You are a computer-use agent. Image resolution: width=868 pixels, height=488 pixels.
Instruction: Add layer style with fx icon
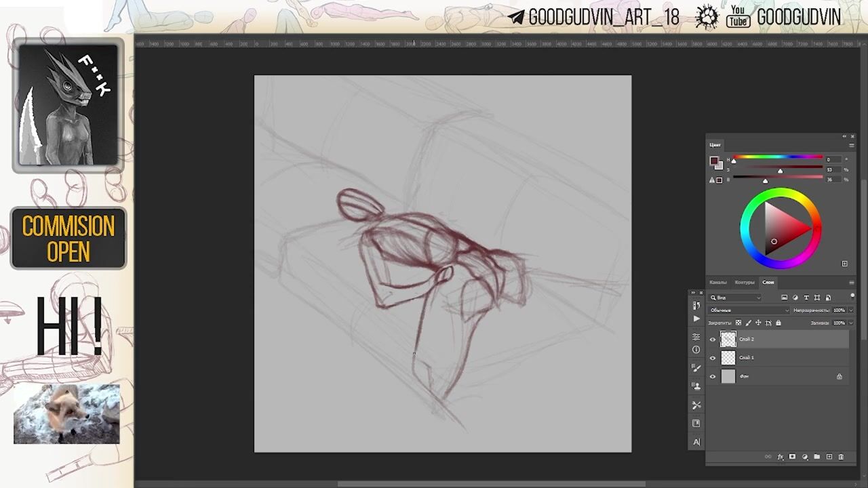pyautogui.click(x=781, y=457)
